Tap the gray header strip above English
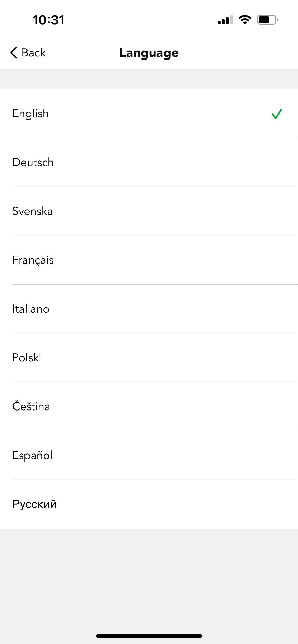The width and height of the screenshot is (298, 644). click(x=149, y=79)
